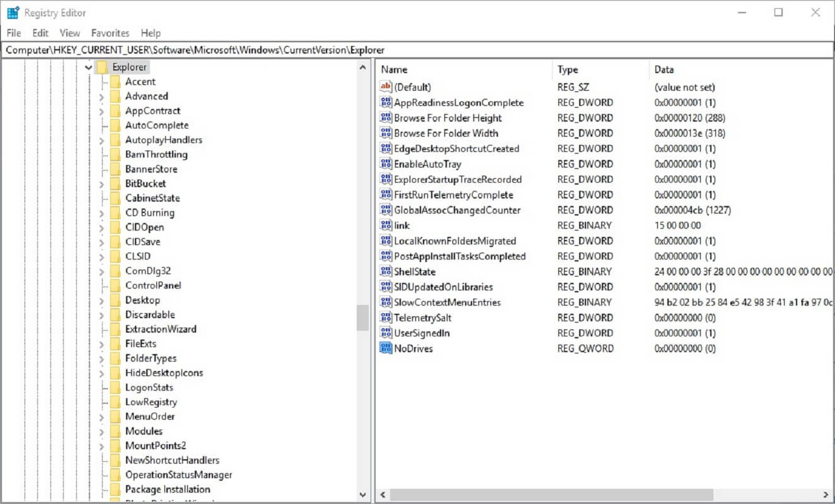This screenshot has height=504, width=835.
Task: Click the values pane horizontal scrollbar thumb
Action: [x=551, y=495]
